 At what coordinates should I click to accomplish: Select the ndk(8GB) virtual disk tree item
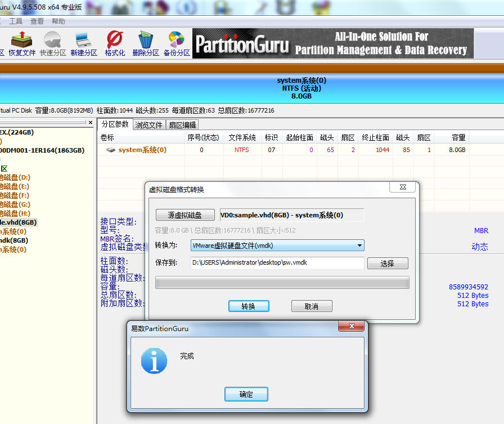click(x=14, y=240)
